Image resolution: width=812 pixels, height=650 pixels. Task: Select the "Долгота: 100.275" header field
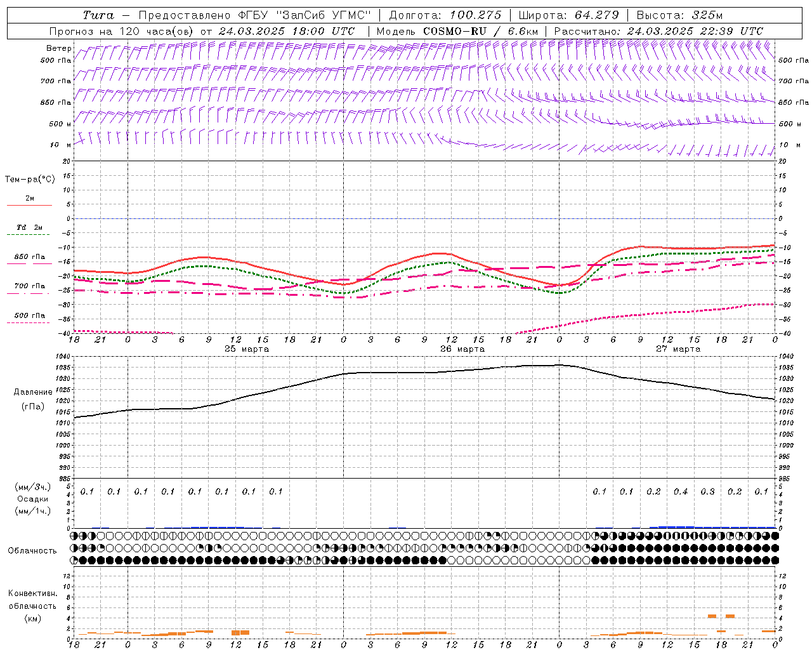coord(445,15)
